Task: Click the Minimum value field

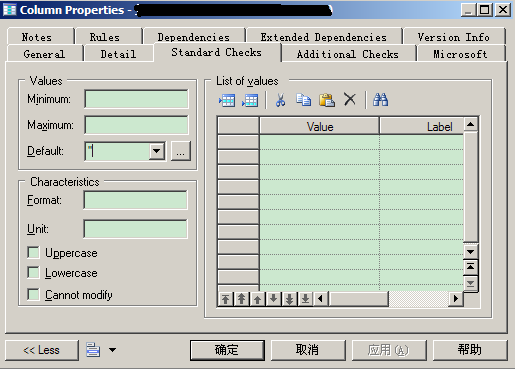Action: pyautogui.click(x=136, y=99)
